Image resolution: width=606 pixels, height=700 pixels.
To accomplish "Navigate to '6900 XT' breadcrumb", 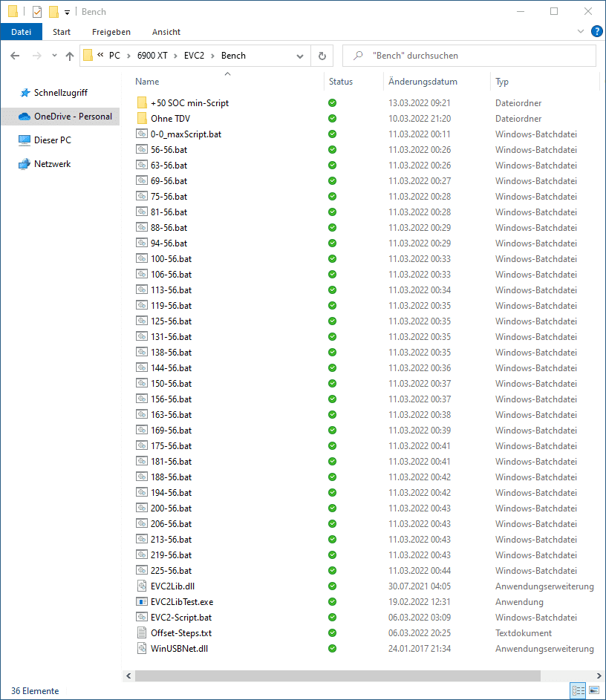I will pyautogui.click(x=152, y=56).
